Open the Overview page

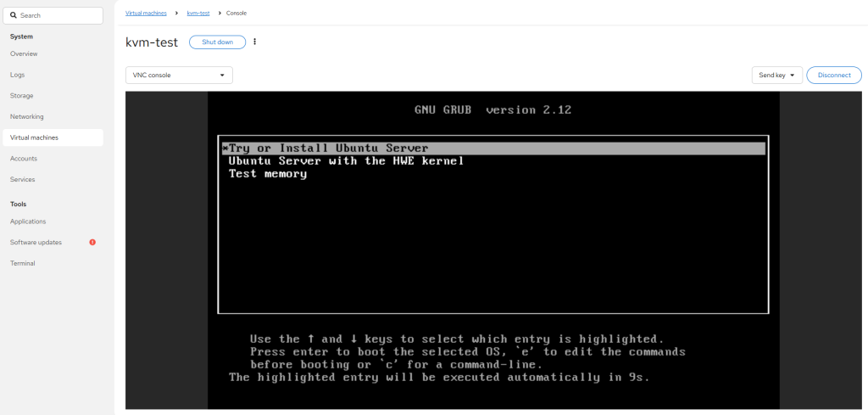(x=53, y=53)
